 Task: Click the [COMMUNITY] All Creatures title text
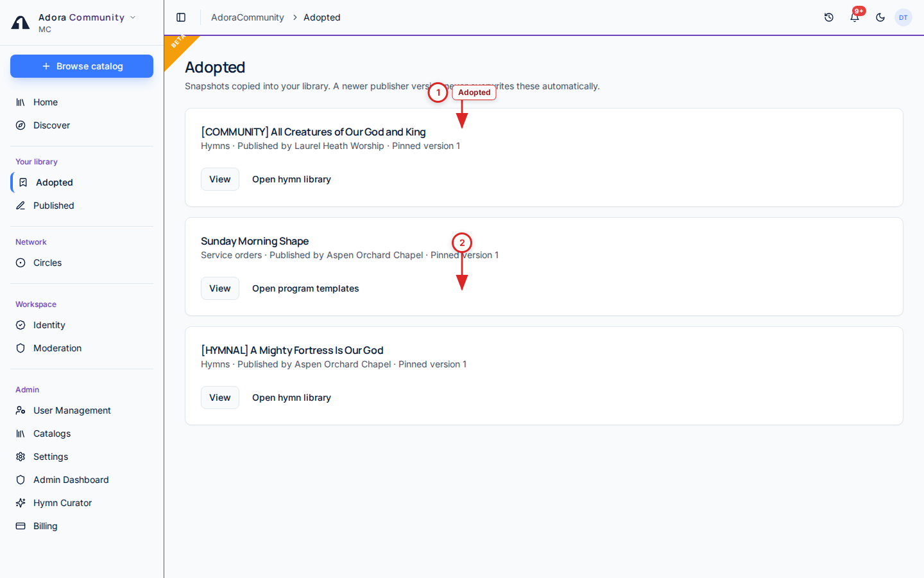pos(313,132)
